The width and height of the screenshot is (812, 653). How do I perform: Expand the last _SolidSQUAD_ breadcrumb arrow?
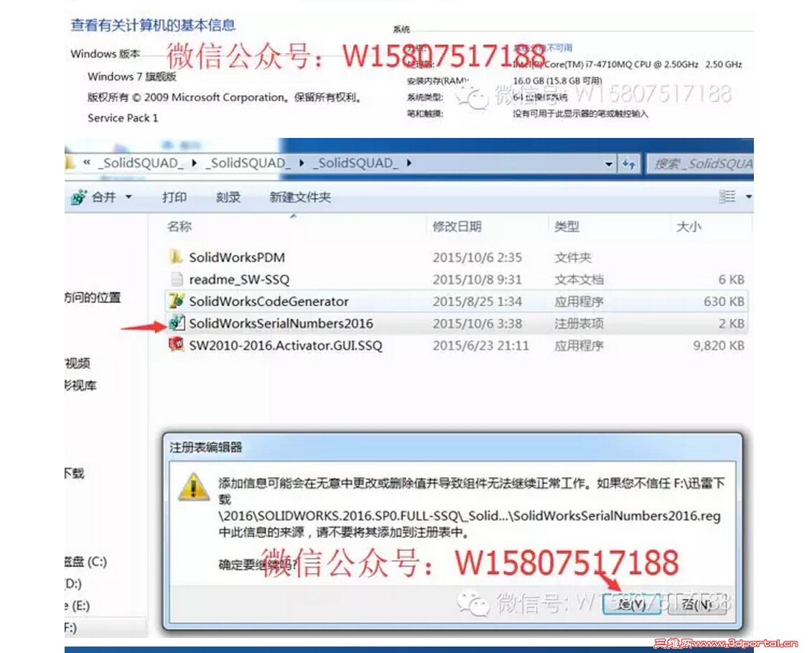(x=409, y=163)
